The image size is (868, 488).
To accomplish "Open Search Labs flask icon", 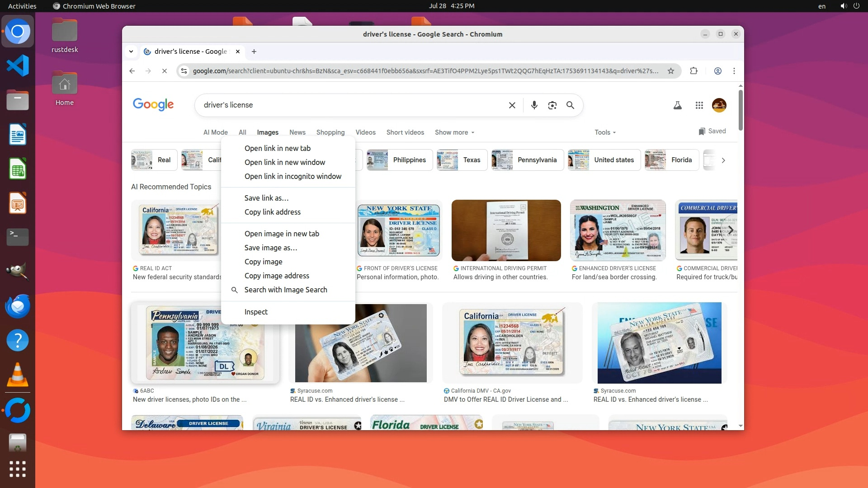I will click(677, 105).
